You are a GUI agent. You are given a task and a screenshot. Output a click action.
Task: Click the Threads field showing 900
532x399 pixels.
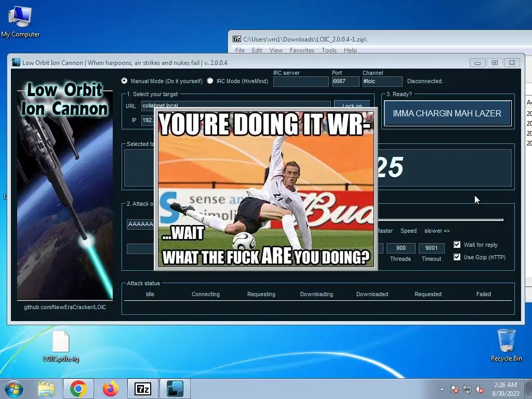coord(401,248)
